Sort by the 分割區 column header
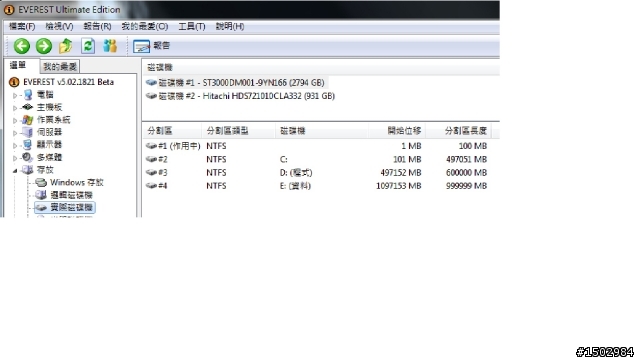This screenshot has width=640, height=360. tap(160, 131)
